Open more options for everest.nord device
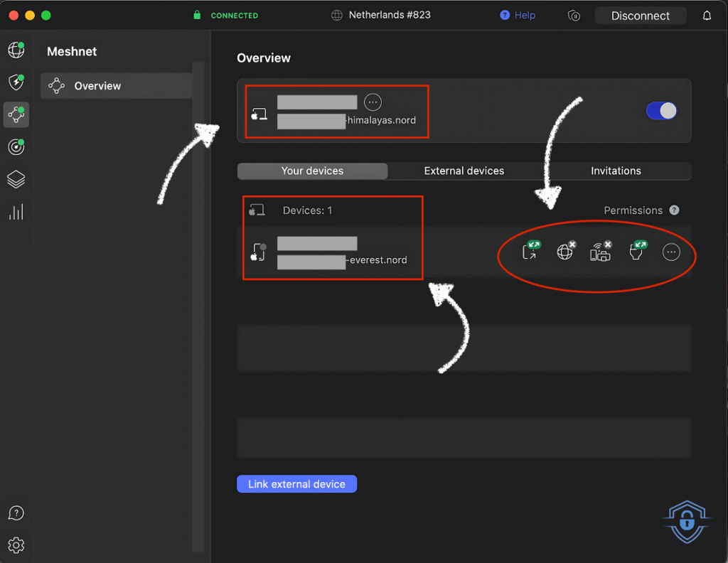The width and height of the screenshot is (728, 563). coord(671,252)
